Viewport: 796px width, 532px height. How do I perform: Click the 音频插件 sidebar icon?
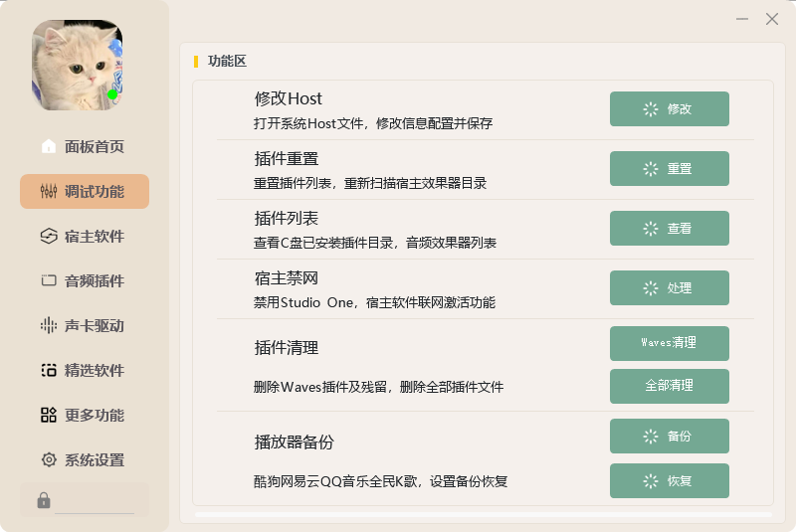click(x=48, y=280)
